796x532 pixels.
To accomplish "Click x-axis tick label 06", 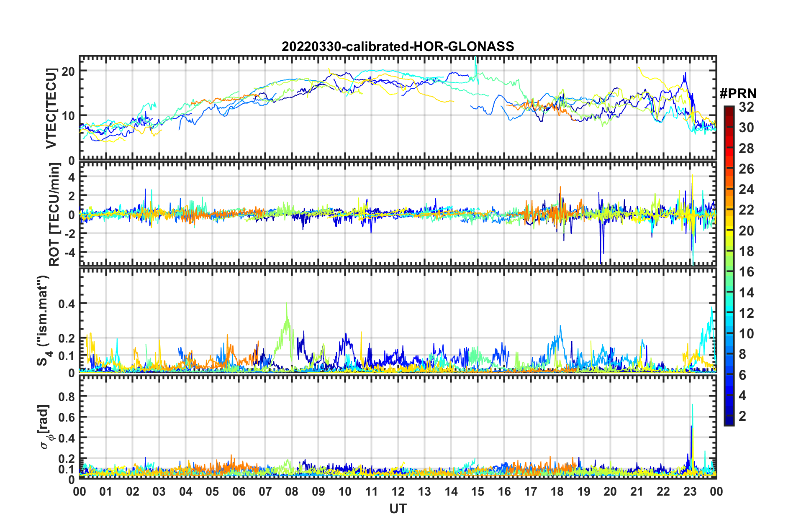I will [239, 491].
